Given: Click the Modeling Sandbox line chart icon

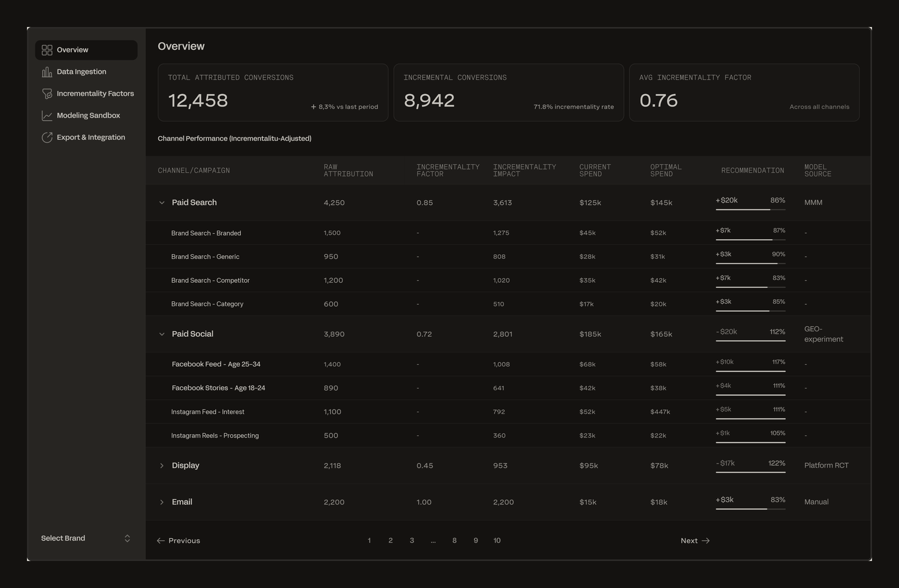Looking at the screenshot, I should click(47, 116).
